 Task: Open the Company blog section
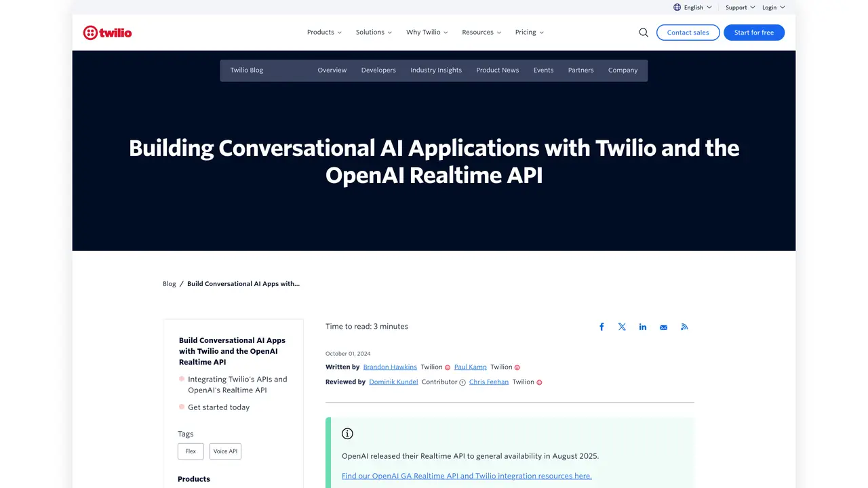pos(623,70)
